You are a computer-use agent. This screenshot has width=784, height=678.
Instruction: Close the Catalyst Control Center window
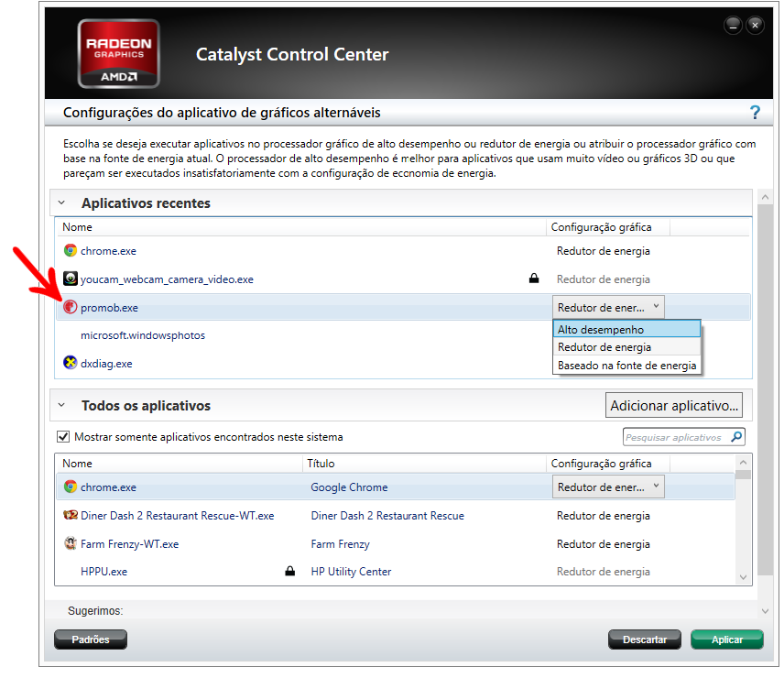click(755, 25)
